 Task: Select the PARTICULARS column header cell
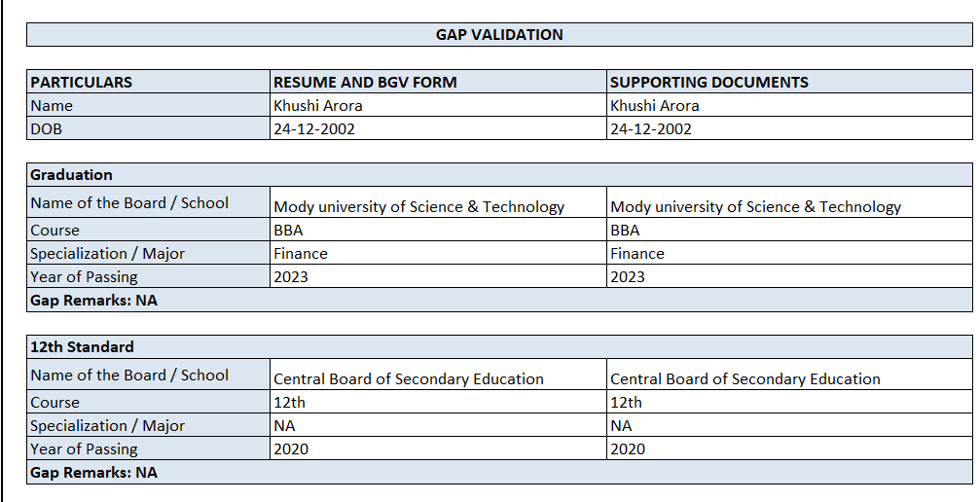(x=148, y=83)
